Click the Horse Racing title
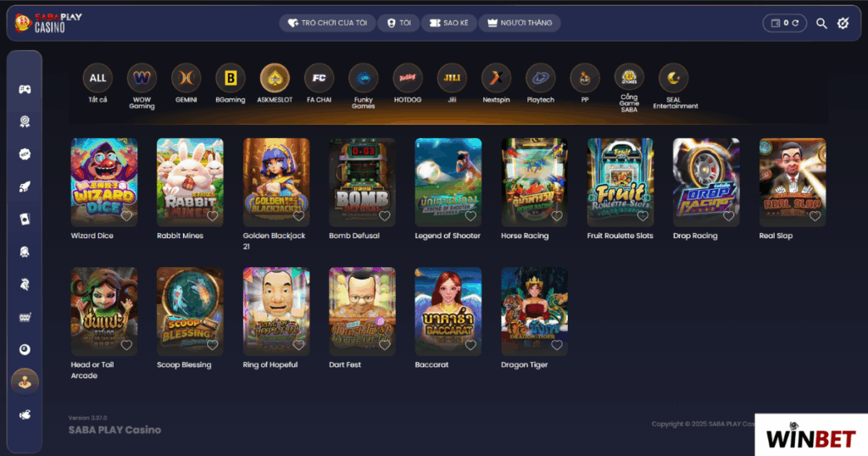This screenshot has width=868, height=456. point(525,236)
